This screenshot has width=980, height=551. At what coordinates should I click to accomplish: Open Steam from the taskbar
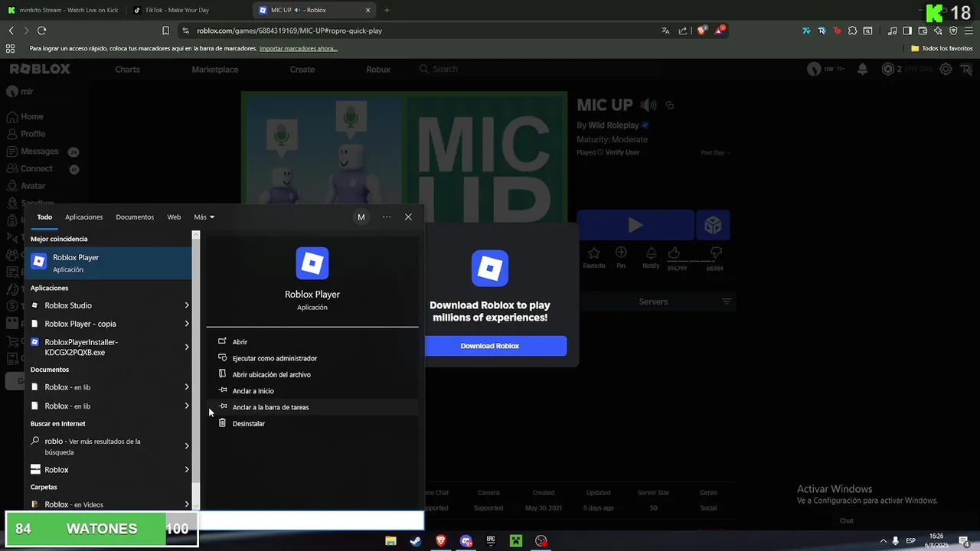(x=415, y=541)
